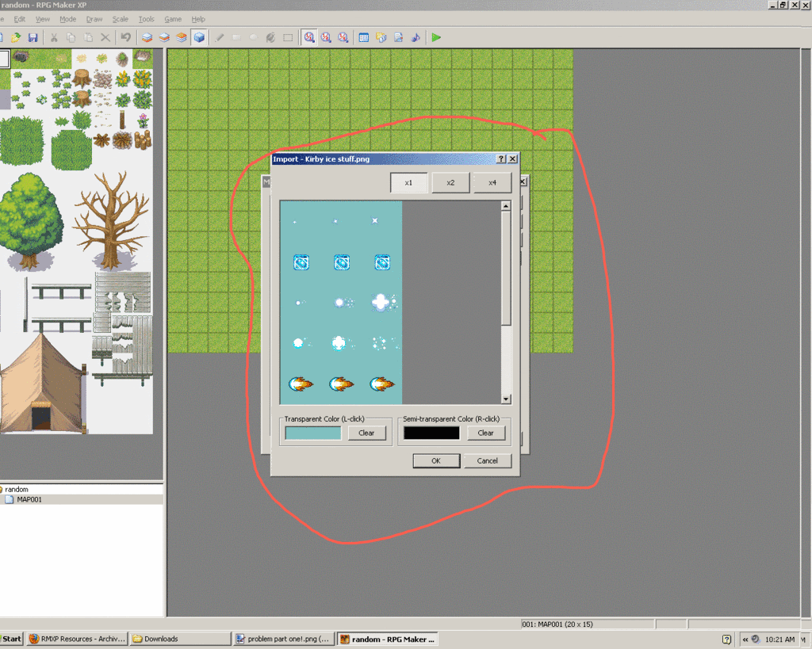Open the Sound Test music note icon
This screenshot has height=649, width=812.
click(x=416, y=37)
